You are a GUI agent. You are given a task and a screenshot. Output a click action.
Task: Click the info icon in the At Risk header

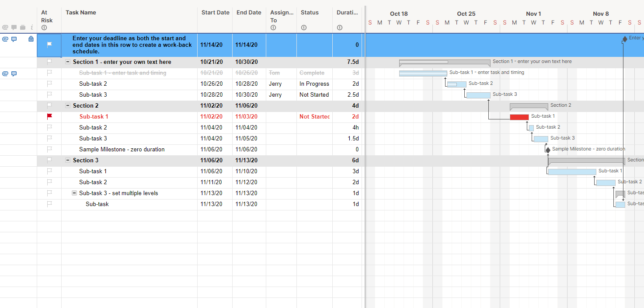pyautogui.click(x=44, y=27)
